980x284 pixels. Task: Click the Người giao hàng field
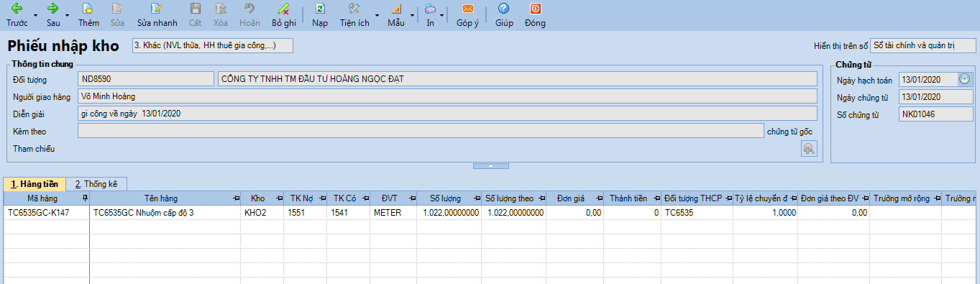click(447, 96)
